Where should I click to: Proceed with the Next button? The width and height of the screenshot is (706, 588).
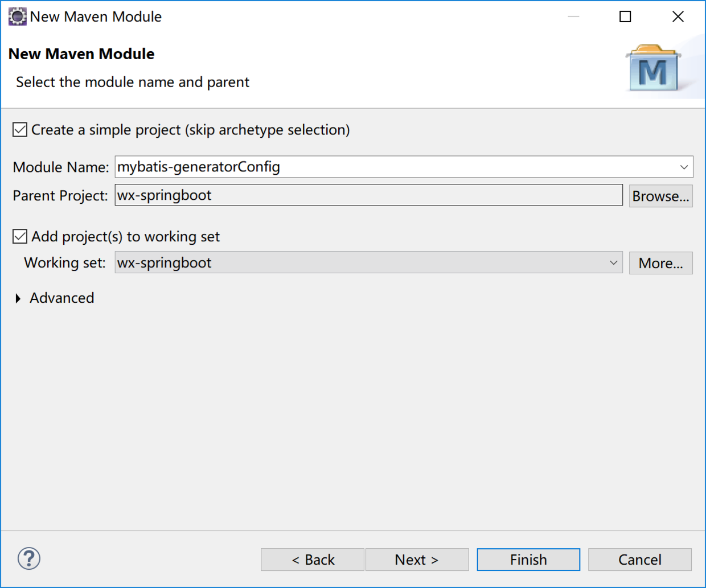coord(417,560)
